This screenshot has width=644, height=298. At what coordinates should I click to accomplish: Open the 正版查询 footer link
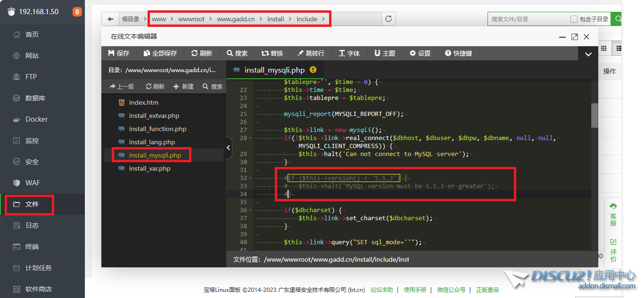[x=487, y=290]
